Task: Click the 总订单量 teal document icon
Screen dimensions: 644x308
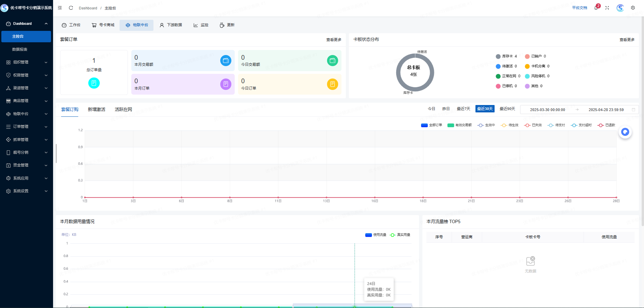Action: click(94, 83)
